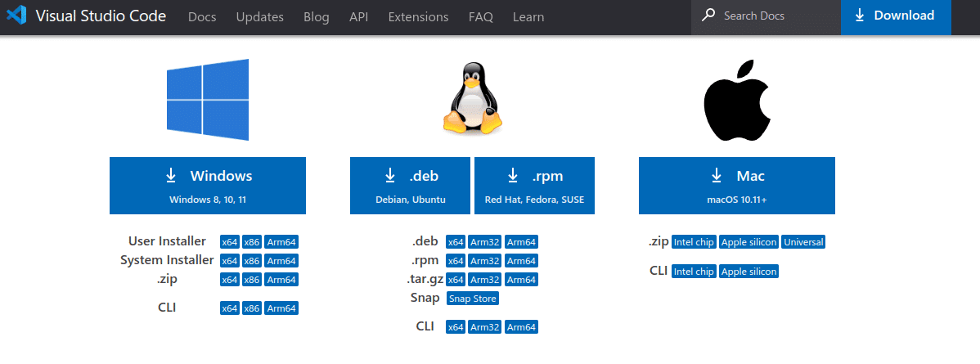The width and height of the screenshot is (980, 364).
Task: Choose .tar.gz Arm64 link
Action: point(521,280)
